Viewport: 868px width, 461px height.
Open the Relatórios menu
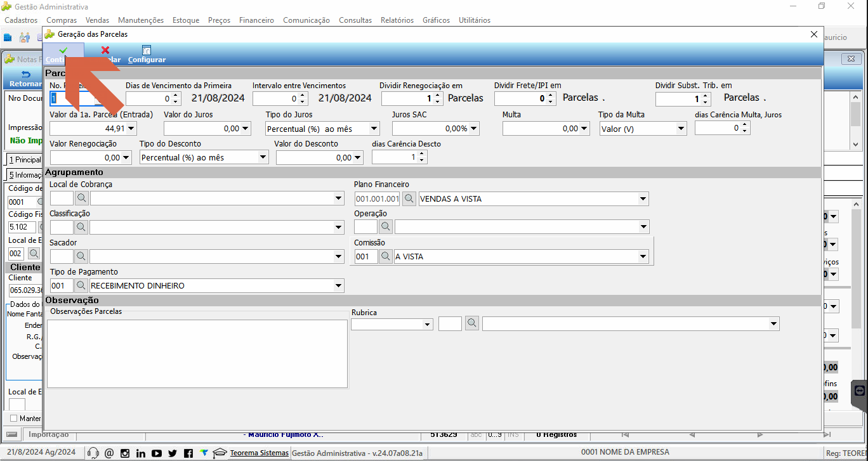click(397, 20)
